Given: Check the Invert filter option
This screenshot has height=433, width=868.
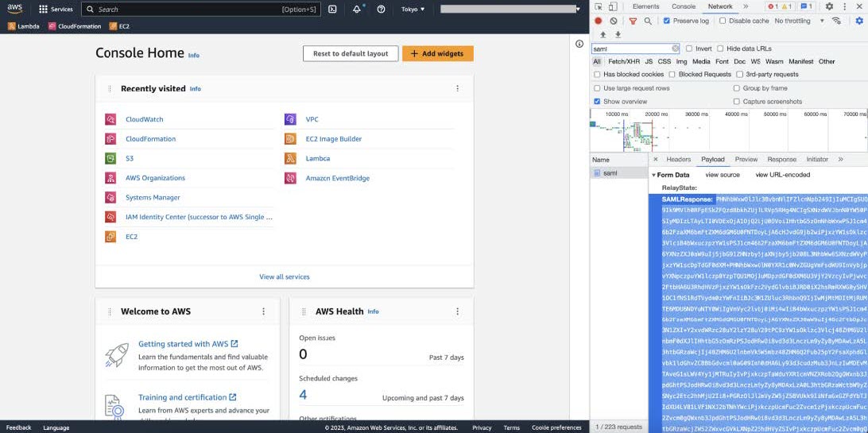Looking at the screenshot, I should tap(689, 48).
